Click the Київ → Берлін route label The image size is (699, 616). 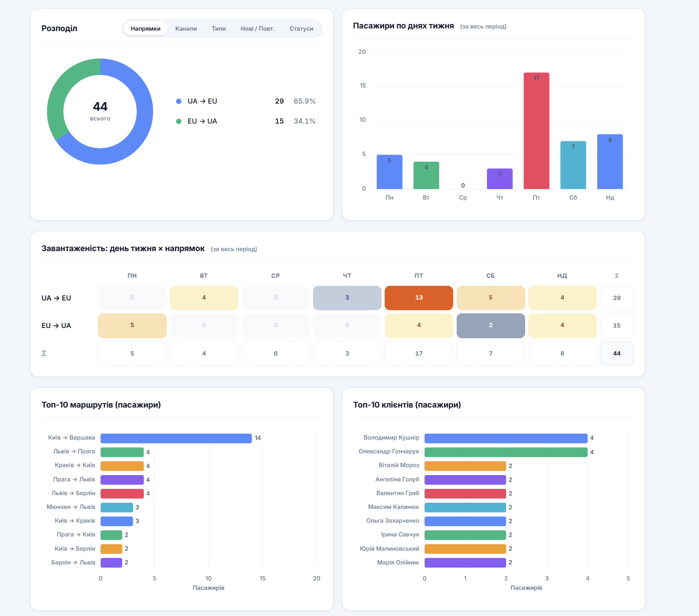75,548
